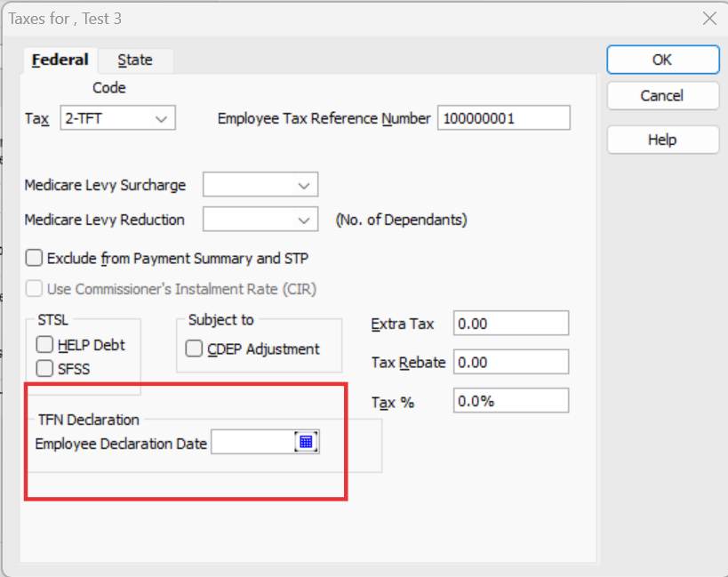
Task: Select the Federal tab
Action: (60, 60)
